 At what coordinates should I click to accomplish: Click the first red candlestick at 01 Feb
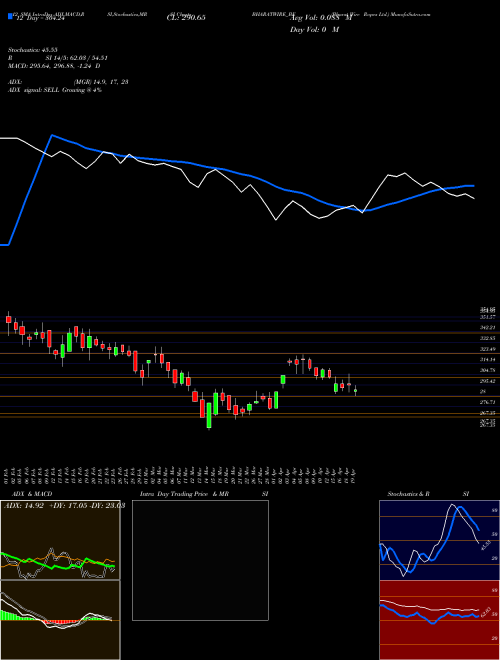click(x=8, y=319)
